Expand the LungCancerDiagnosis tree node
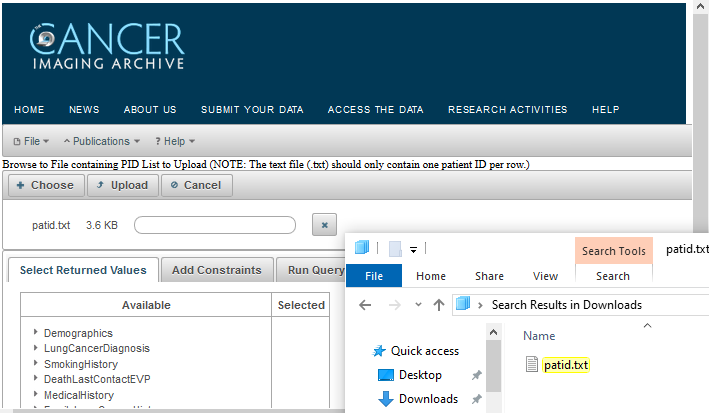Screen dimensions: 709x413 [35, 347]
